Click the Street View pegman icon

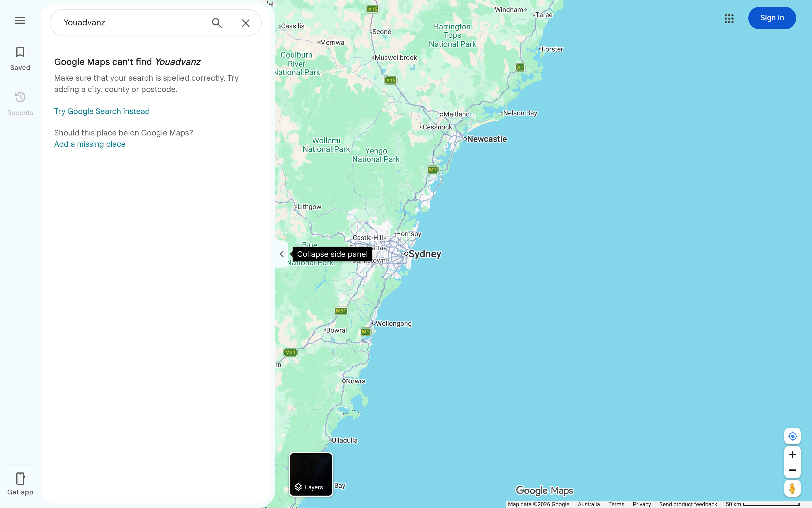click(x=793, y=489)
